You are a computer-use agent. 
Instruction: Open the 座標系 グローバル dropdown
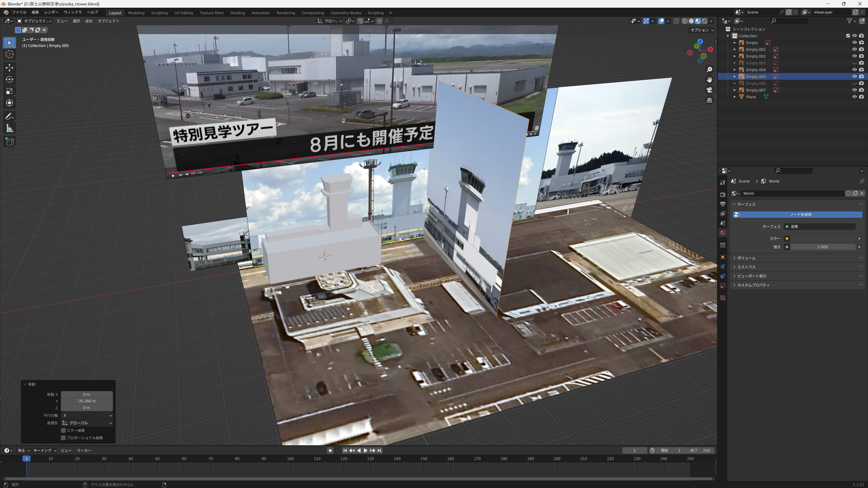tap(87, 423)
